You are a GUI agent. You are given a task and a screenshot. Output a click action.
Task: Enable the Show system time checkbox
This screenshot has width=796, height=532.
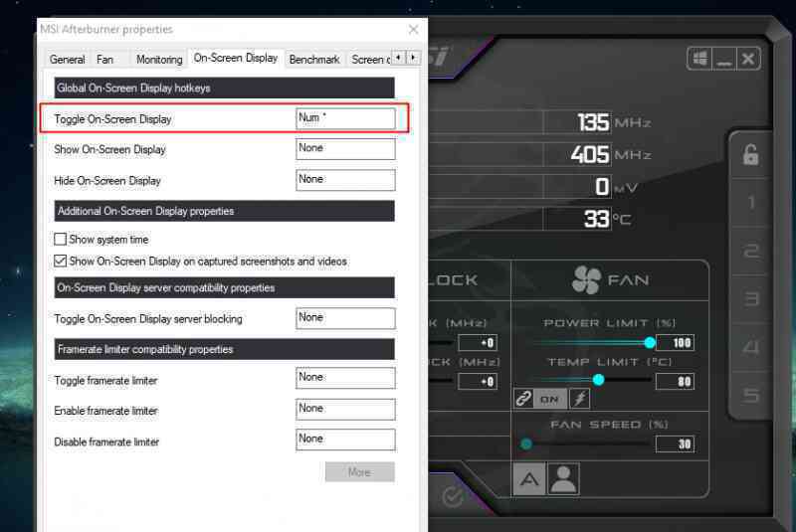tap(60, 239)
